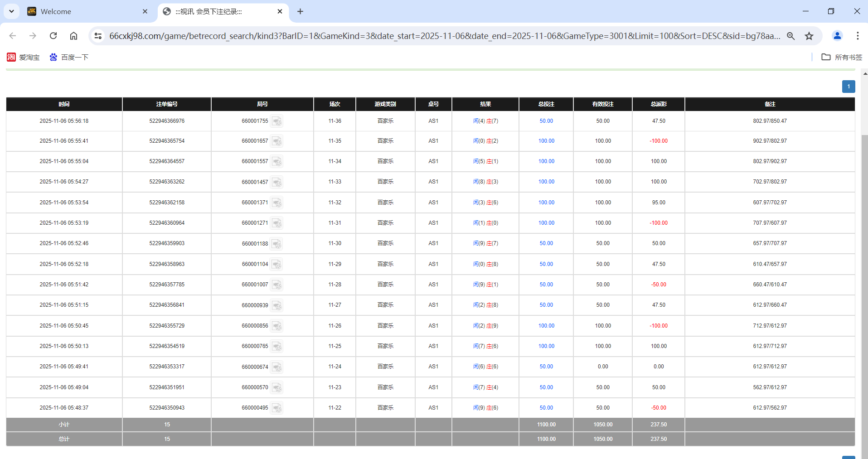Open the 百度一下 bookmark

click(x=69, y=57)
